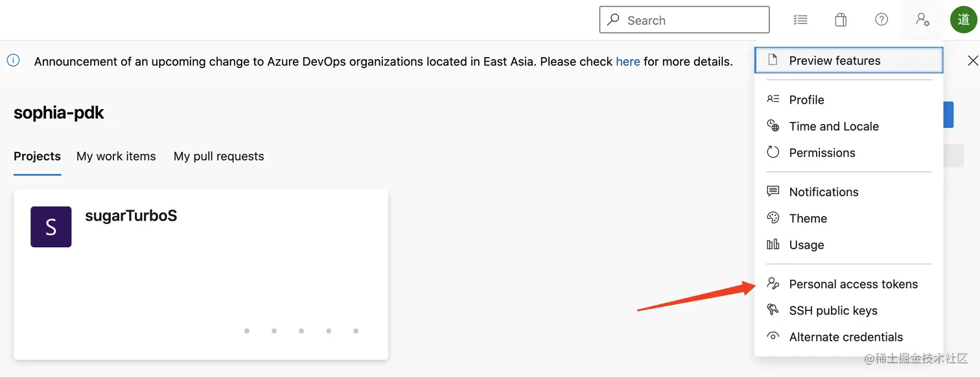Click the middle dot on sugarTurboS card
The height and width of the screenshot is (377, 980).
[x=301, y=331]
